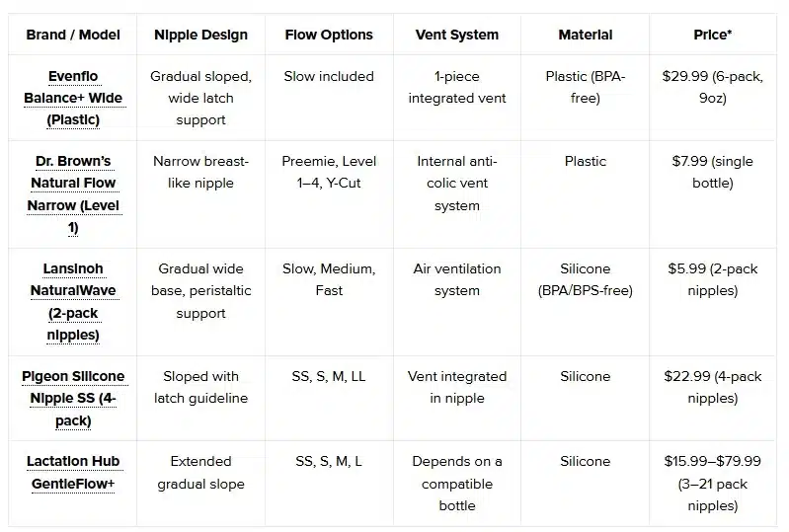Select the Vent System header cell
789x532 pixels.
pyautogui.click(x=456, y=35)
